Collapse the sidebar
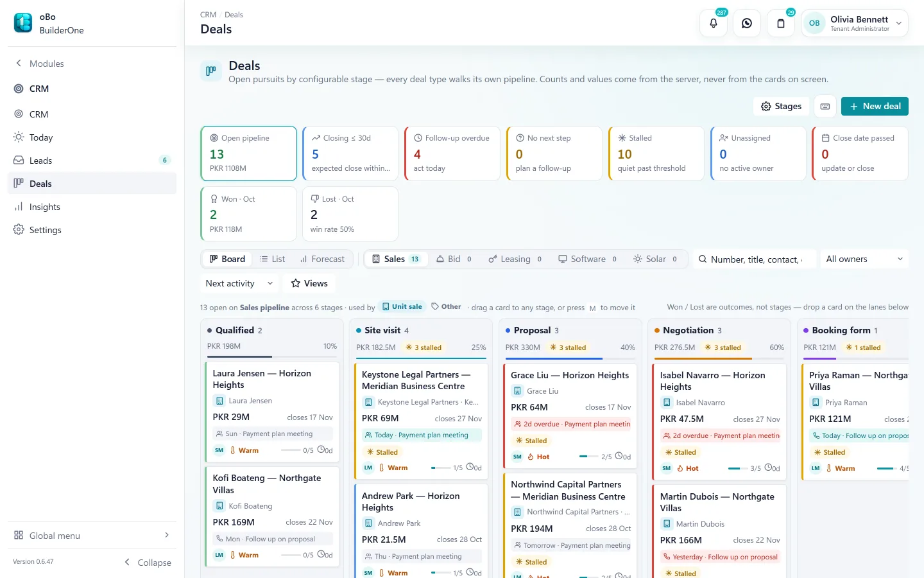Screen dimensions: 924x578 (148, 563)
